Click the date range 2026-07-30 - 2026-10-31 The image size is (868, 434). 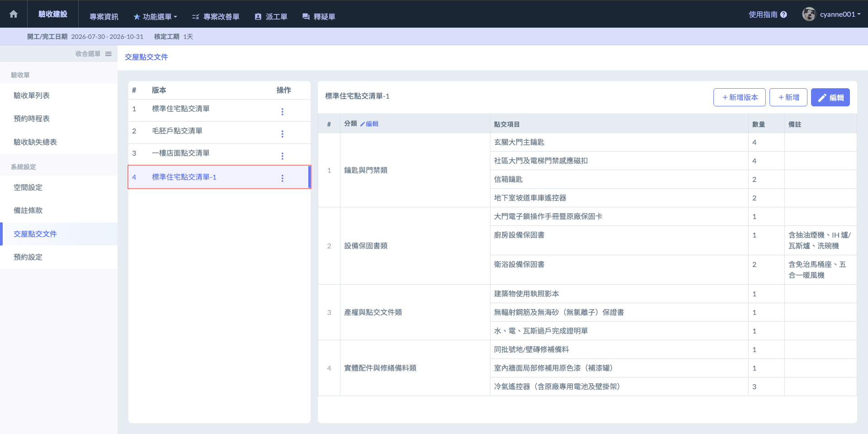pos(107,37)
